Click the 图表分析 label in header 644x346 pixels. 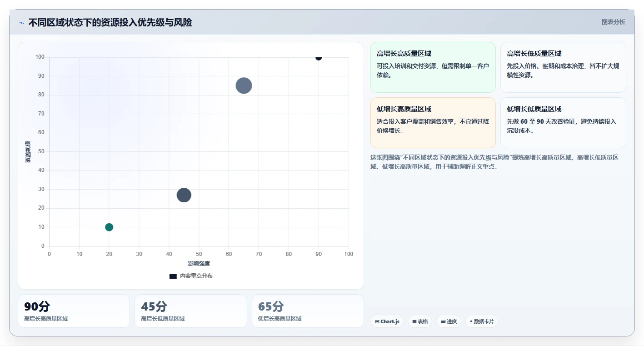click(613, 22)
